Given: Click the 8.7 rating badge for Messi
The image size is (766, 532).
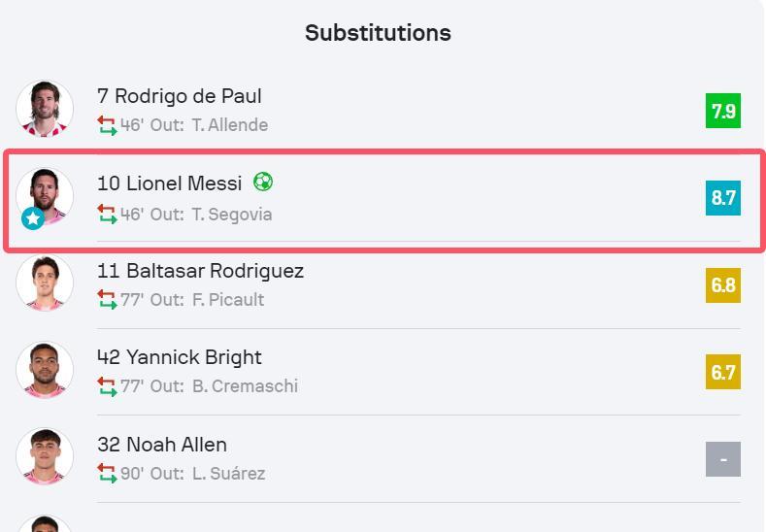Looking at the screenshot, I should click(723, 197).
